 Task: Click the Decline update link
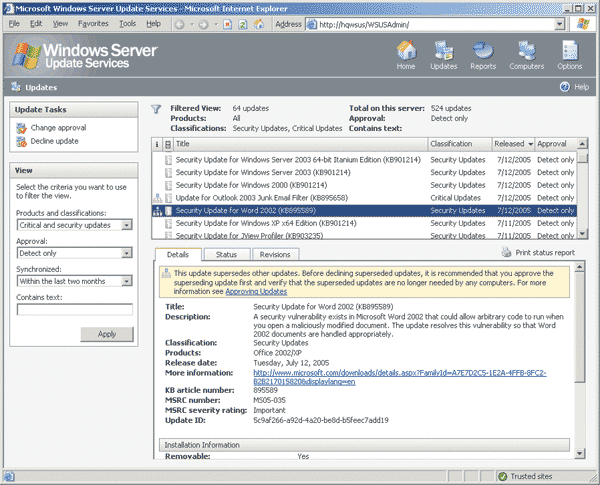(x=54, y=141)
